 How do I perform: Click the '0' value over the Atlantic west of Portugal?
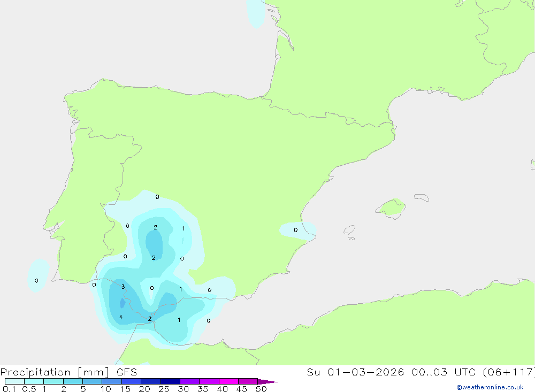(x=36, y=281)
